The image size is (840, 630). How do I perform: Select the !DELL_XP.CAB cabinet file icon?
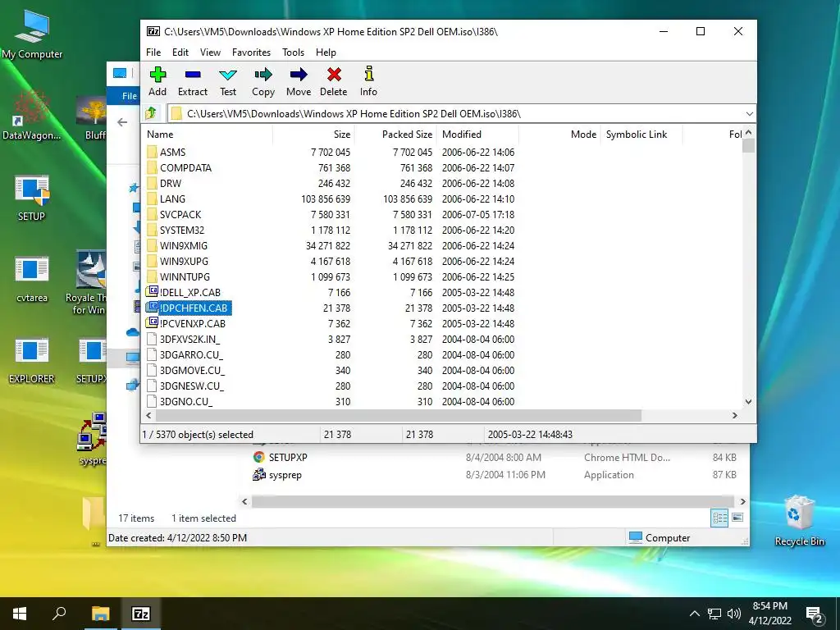pos(152,292)
